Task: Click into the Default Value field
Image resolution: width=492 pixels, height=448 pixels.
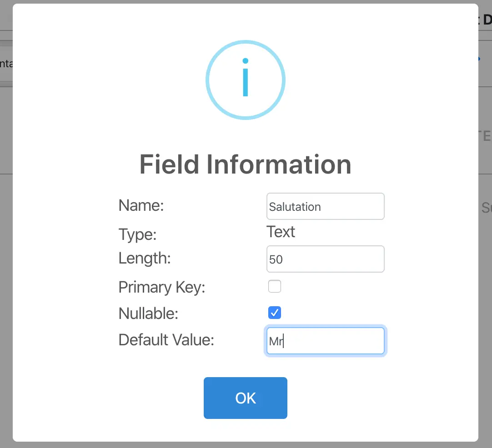Action: (x=325, y=341)
